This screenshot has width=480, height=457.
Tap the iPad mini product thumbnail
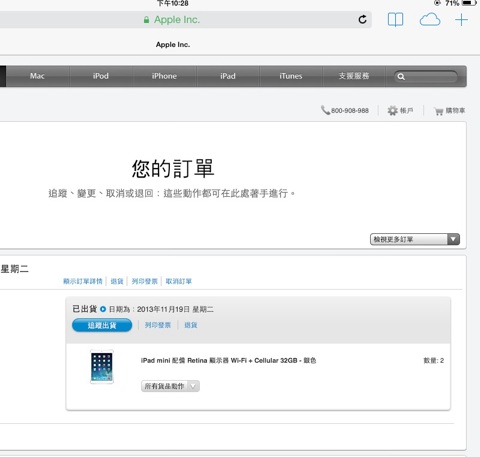(102, 367)
